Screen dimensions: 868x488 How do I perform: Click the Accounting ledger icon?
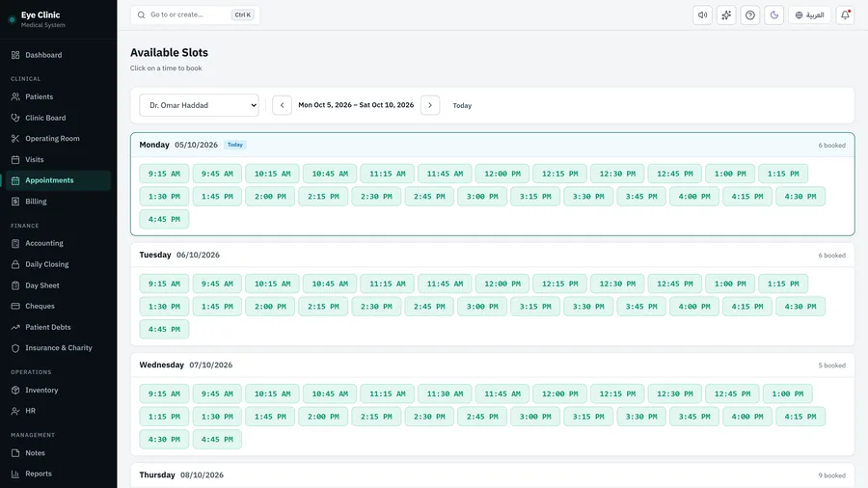pos(15,243)
